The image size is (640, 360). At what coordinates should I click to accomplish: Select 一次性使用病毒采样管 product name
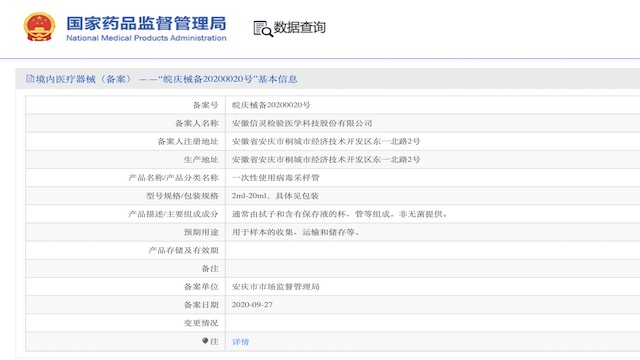(x=276, y=178)
